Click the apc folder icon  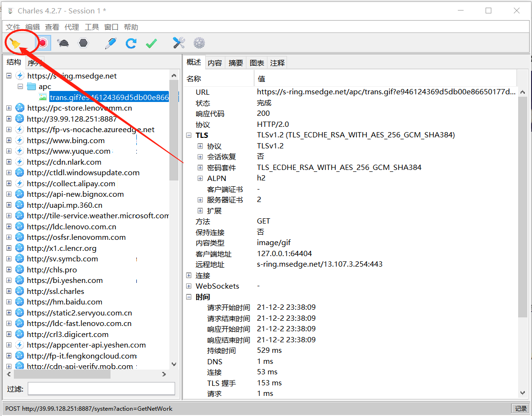(x=32, y=87)
